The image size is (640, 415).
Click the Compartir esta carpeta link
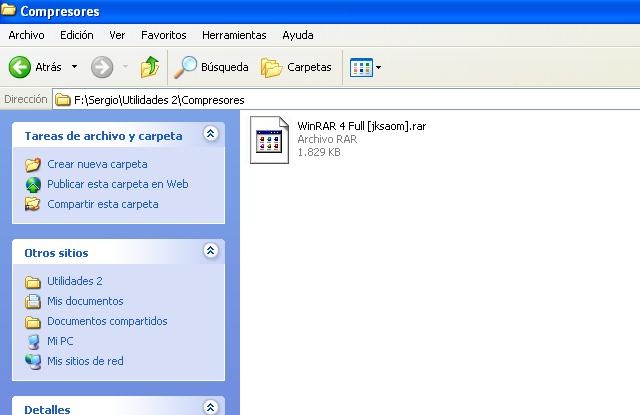[103, 204]
